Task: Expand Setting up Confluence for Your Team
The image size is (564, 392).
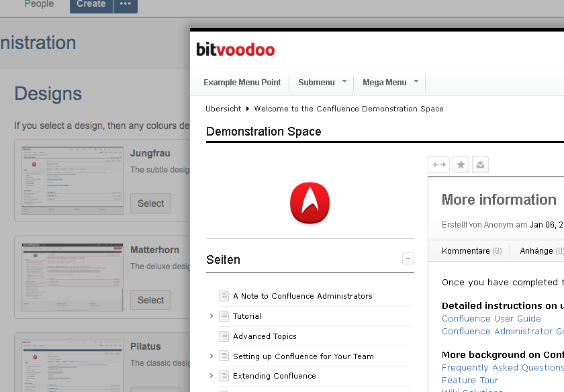Action: [x=211, y=356]
